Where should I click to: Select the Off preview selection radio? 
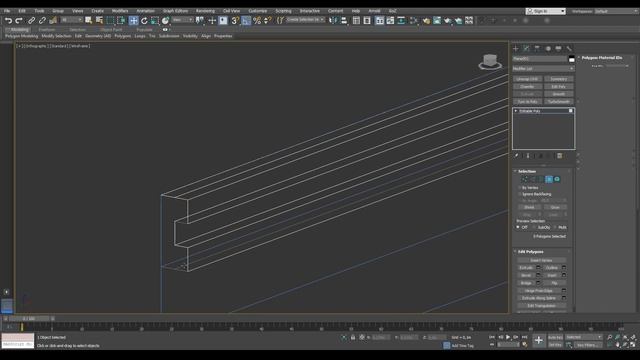coord(518,227)
